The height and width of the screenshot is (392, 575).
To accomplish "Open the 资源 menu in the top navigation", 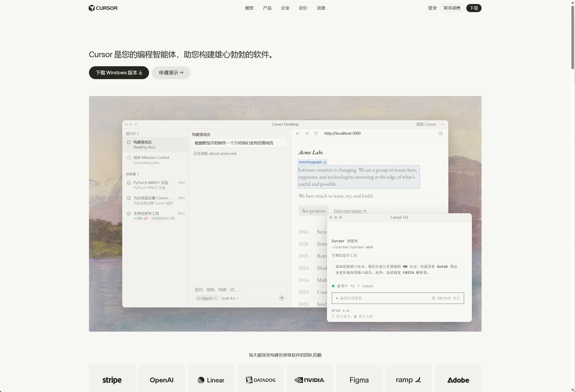I will [x=321, y=8].
